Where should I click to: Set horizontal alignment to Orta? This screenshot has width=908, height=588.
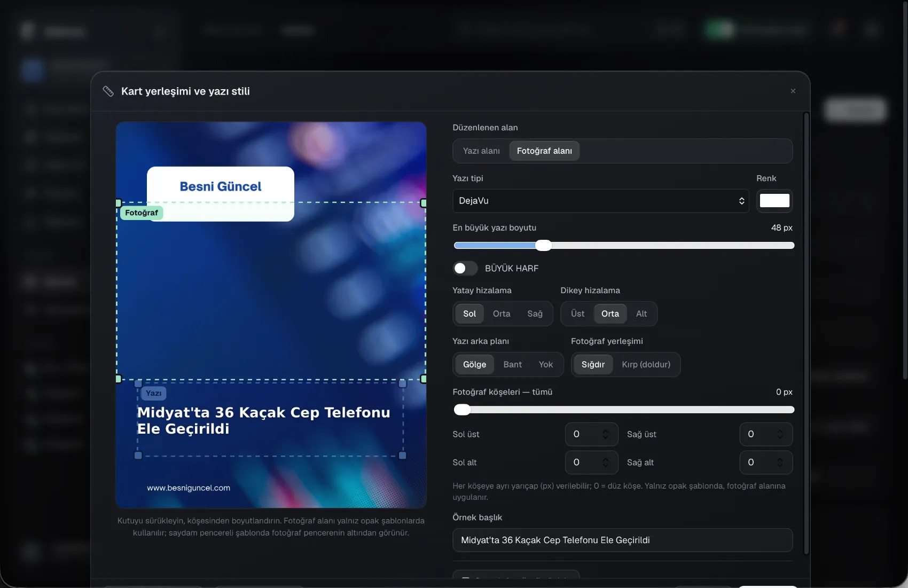click(x=502, y=313)
